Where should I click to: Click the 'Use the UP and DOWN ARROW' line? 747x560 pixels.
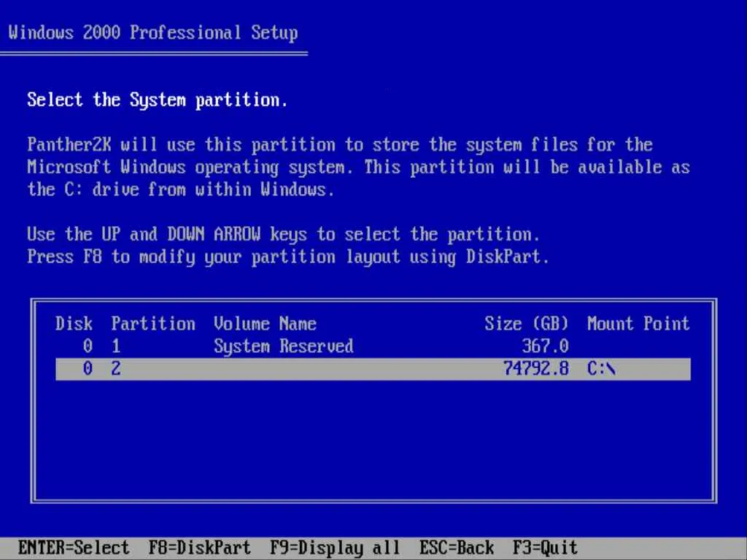(x=284, y=234)
